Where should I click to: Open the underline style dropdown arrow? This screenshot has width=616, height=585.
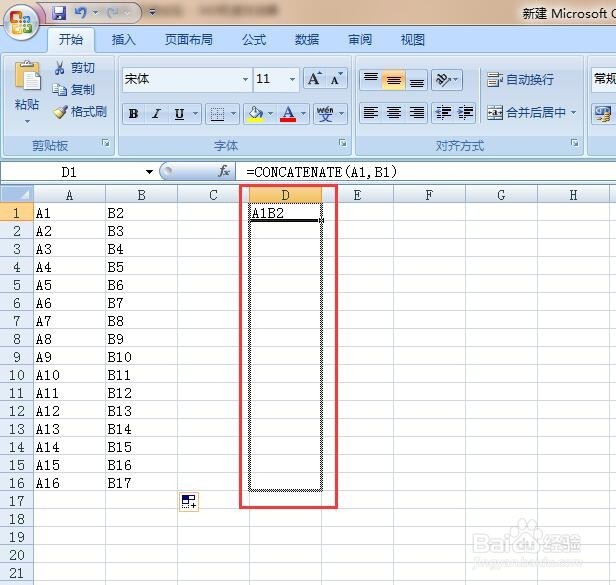[x=195, y=114]
